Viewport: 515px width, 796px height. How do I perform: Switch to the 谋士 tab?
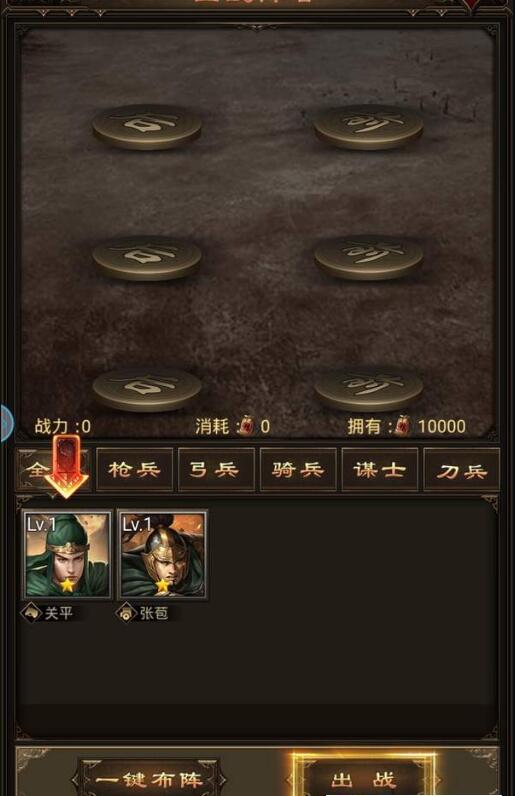tap(380, 470)
